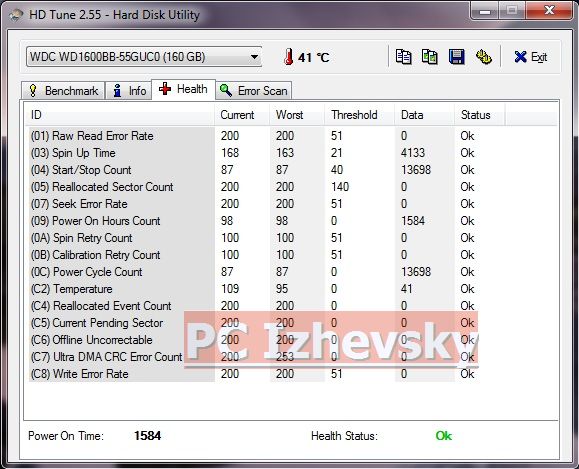Viewport: 579px width, 469px height.
Task: Click the floppy disk save icon
Action: point(457,57)
